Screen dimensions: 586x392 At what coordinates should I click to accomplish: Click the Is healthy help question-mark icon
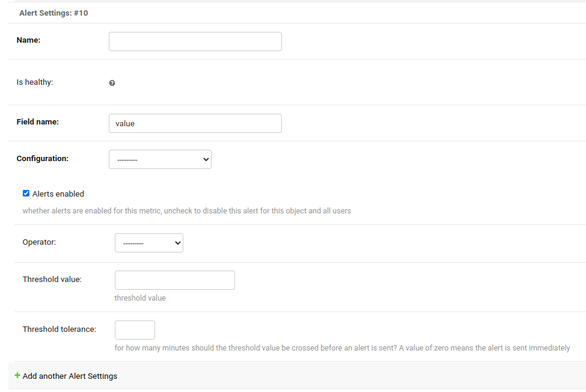pyautogui.click(x=112, y=83)
